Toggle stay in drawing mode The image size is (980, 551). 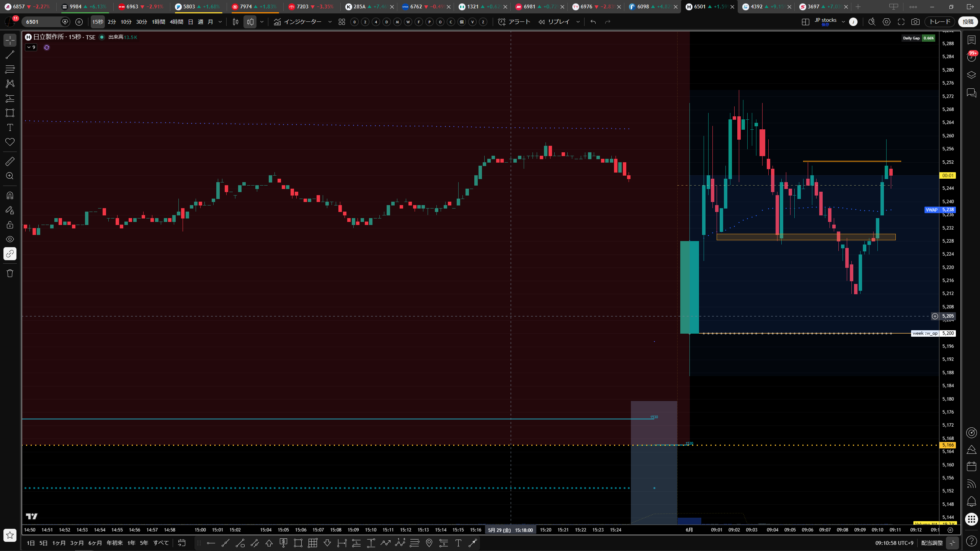point(10,210)
